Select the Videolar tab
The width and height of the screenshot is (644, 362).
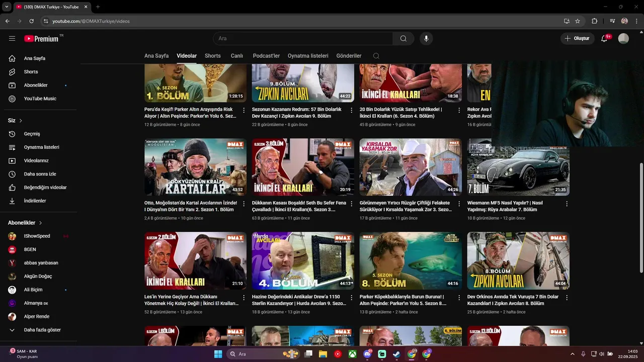click(187, 56)
